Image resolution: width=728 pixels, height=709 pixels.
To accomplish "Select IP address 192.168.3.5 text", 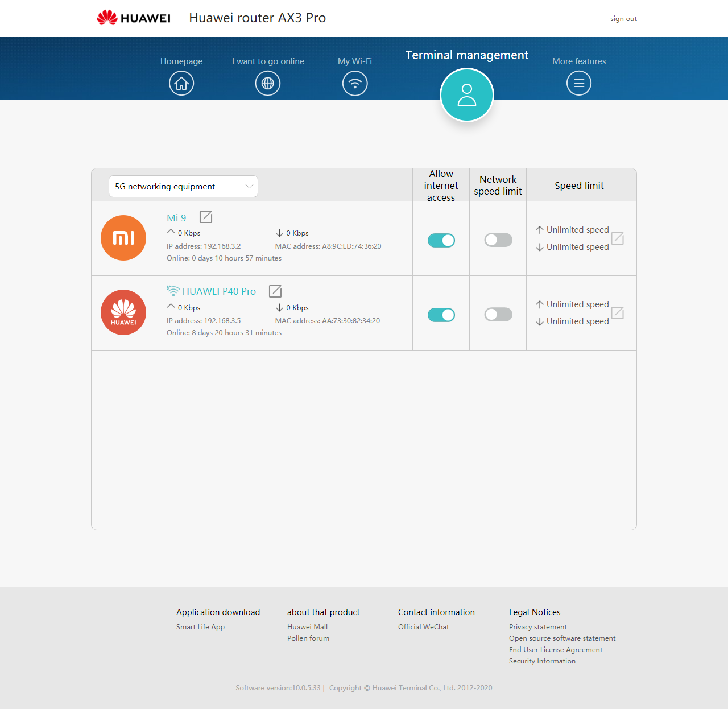I will [204, 321].
